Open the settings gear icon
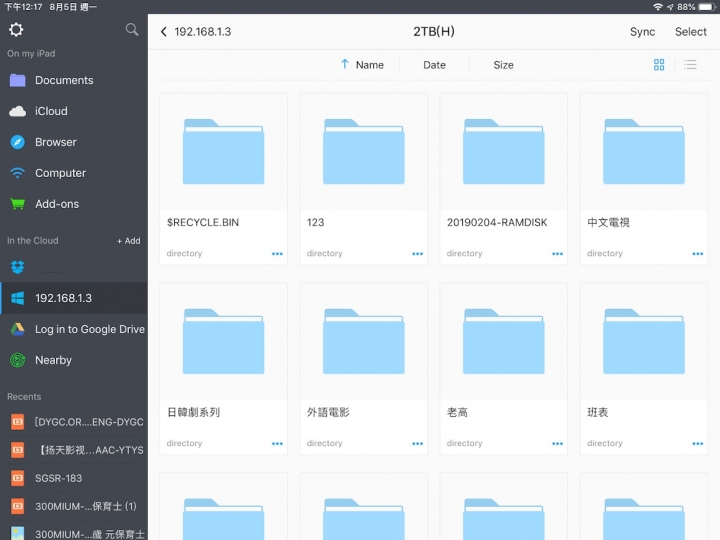 tap(16, 30)
